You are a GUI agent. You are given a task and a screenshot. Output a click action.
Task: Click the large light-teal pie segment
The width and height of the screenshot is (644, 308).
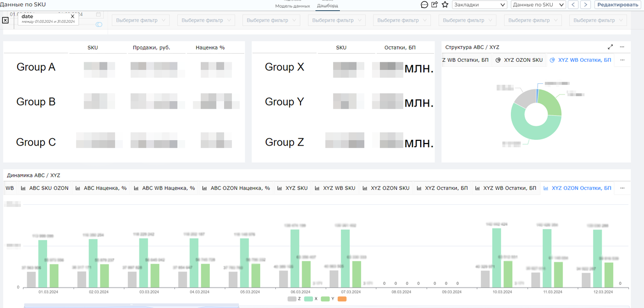click(529, 131)
